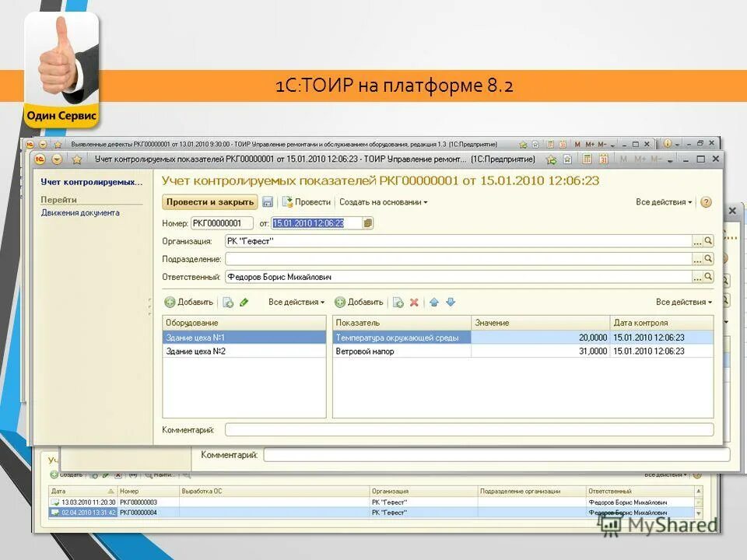Click the M+ memory button in front title bar
Screen dimensions: 747x560
640,159
